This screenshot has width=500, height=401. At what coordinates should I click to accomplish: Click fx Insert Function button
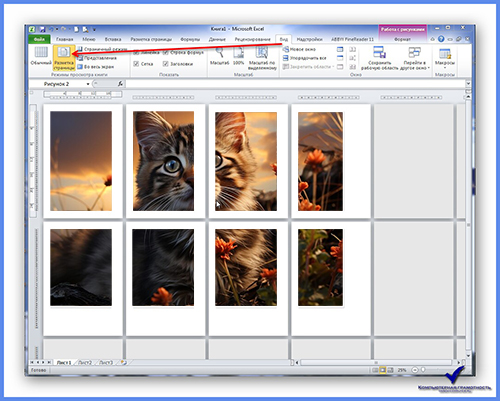click(120, 84)
